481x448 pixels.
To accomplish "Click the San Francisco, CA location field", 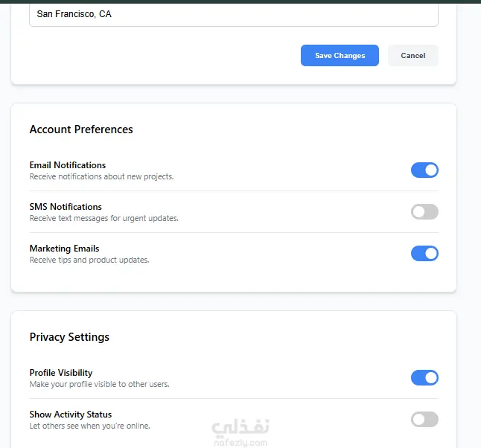I will pyautogui.click(x=233, y=14).
